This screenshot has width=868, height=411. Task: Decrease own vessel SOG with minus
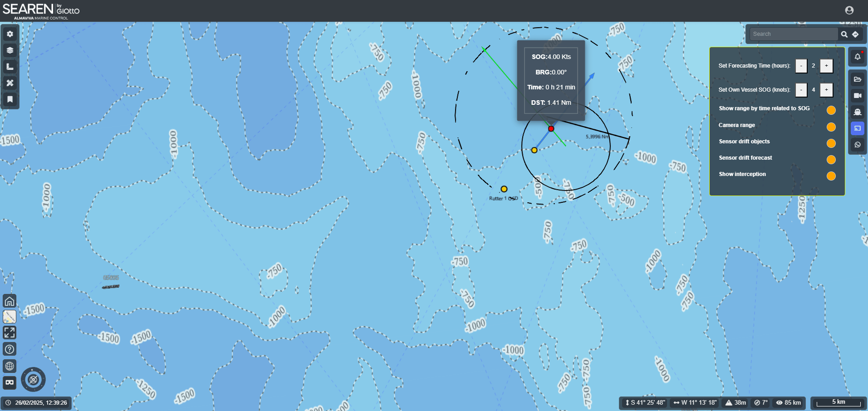pyautogui.click(x=801, y=90)
